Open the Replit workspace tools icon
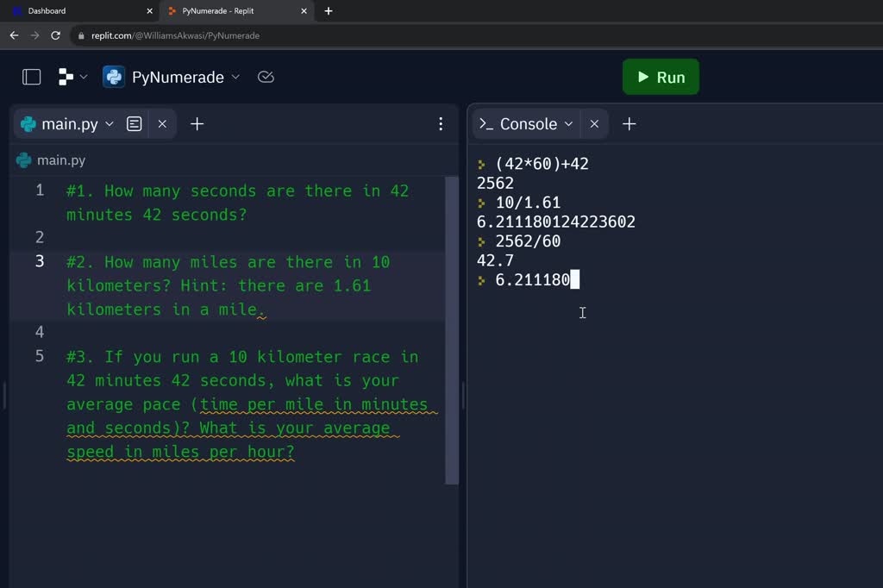 (66, 77)
